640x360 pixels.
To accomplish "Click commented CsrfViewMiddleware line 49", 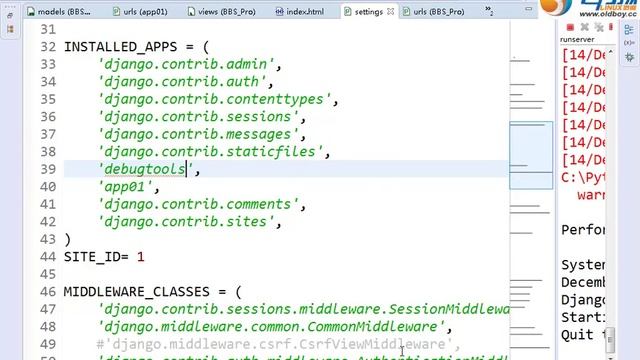I will click(278, 345).
